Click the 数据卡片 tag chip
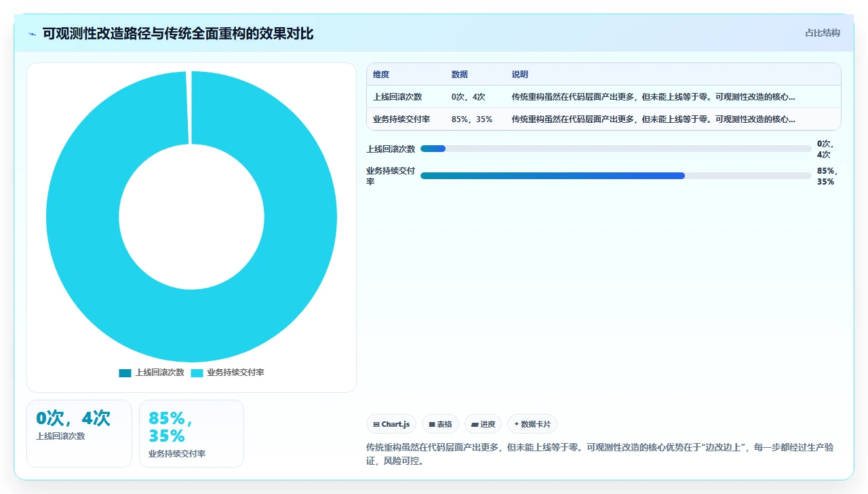This screenshot has width=868, height=494. pos(532,424)
